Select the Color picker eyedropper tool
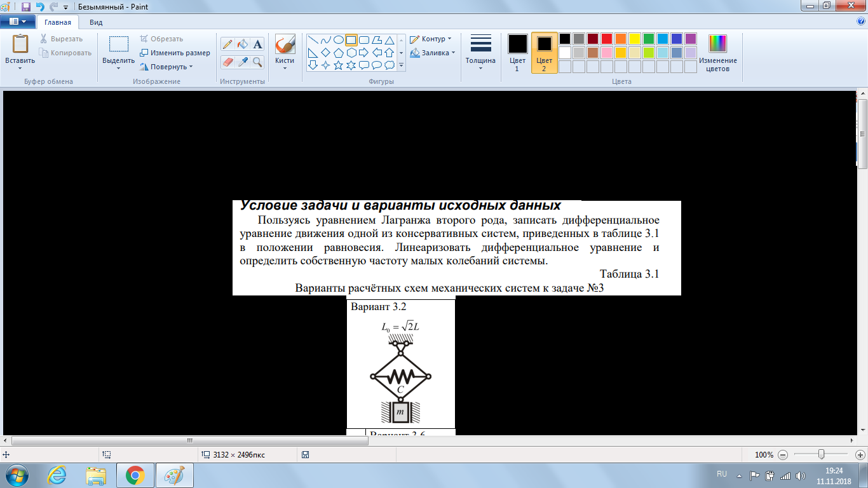 (x=242, y=62)
